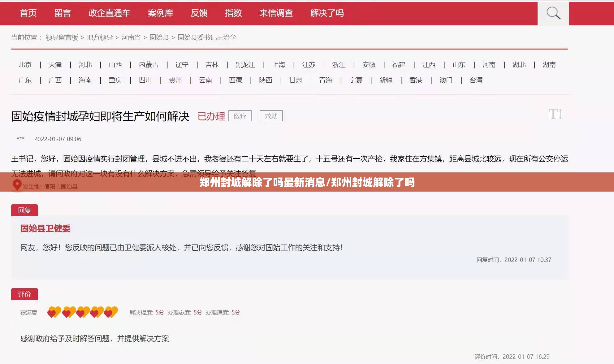
Task: Open the 海南 province link
Action: click(85, 80)
